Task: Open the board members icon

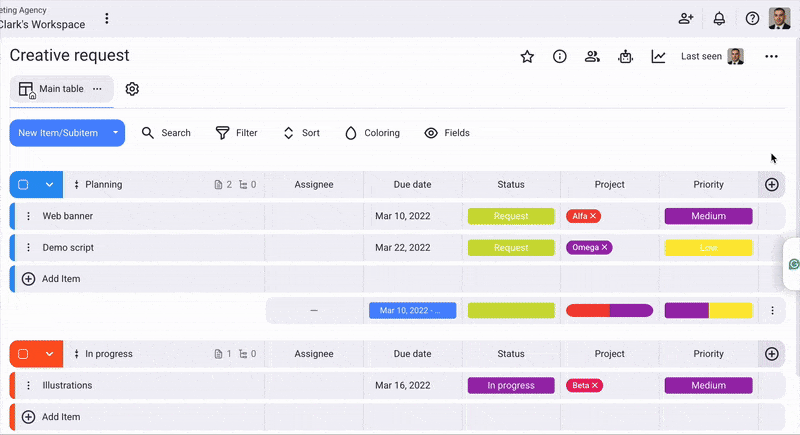Action: point(592,57)
